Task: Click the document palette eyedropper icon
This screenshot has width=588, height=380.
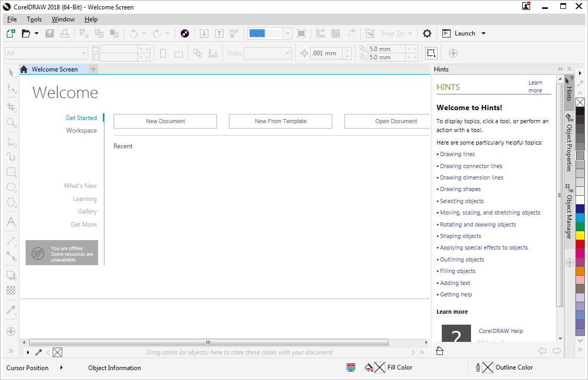Action: (39, 352)
